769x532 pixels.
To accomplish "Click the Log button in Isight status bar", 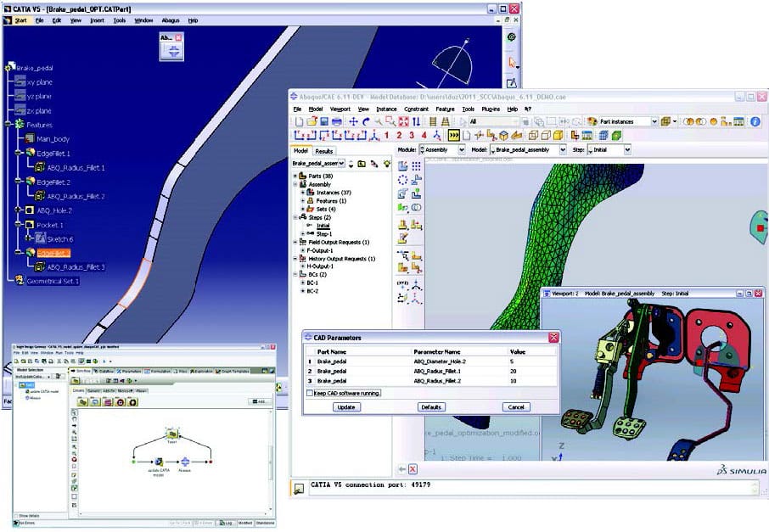I will [x=226, y=524].
